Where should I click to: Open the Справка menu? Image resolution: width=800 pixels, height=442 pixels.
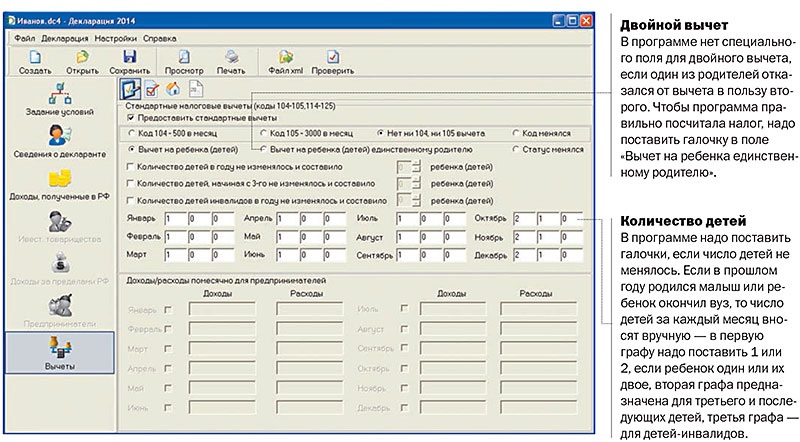point(160,37)
